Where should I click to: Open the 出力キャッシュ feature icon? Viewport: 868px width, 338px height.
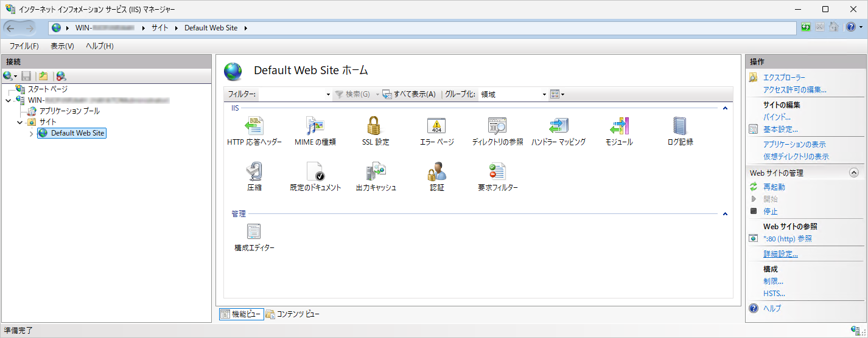[x=376, y=171]
